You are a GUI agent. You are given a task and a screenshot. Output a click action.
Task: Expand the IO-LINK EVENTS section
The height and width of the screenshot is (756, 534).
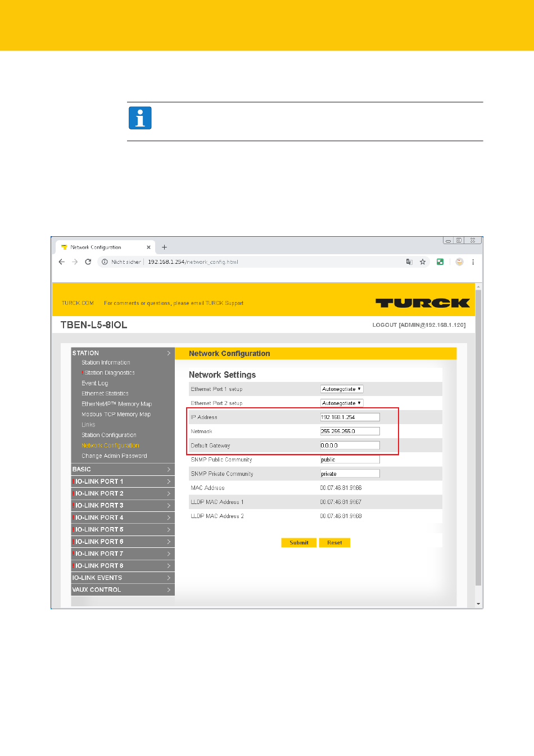123,578
